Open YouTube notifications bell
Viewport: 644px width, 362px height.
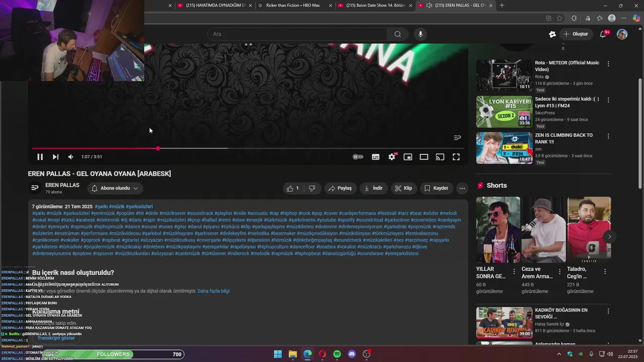point(603,34)
